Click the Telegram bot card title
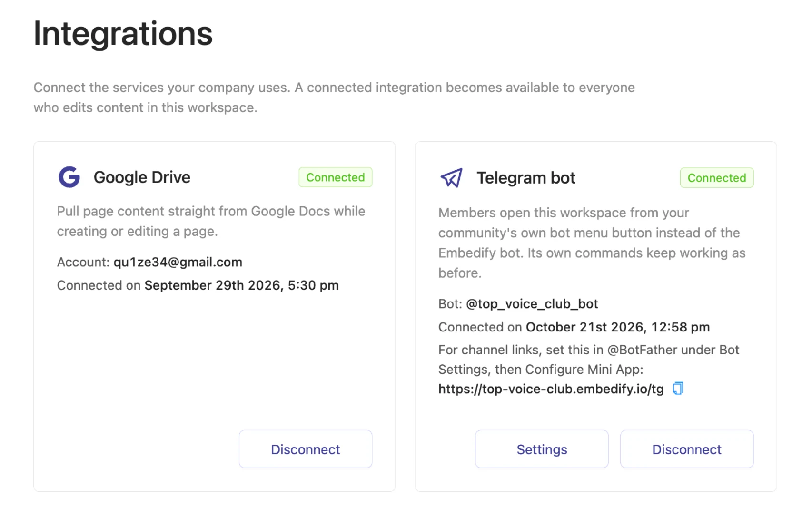812x526 pixels. pos(526,178)
